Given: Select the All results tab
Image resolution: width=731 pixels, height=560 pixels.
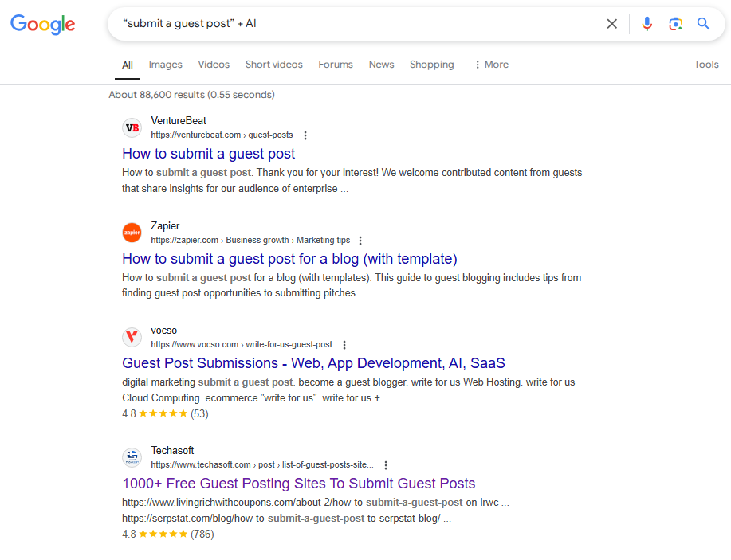Looking at the screenshot, I should coord(128,65).
